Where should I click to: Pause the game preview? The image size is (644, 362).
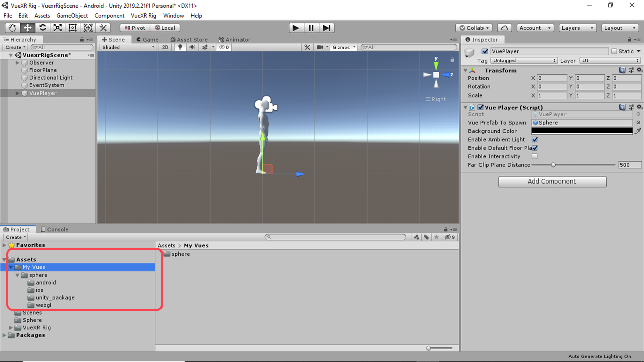click(x=311, y=28)
